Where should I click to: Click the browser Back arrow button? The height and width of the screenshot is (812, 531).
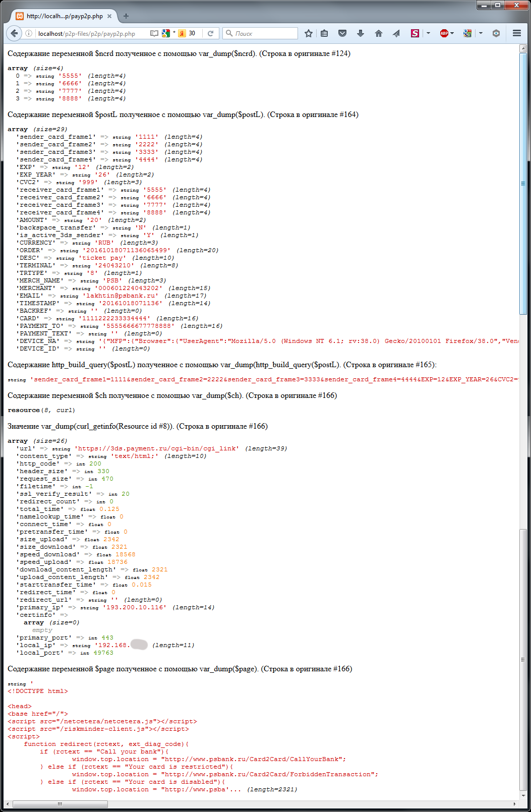(x=14, y=33)
